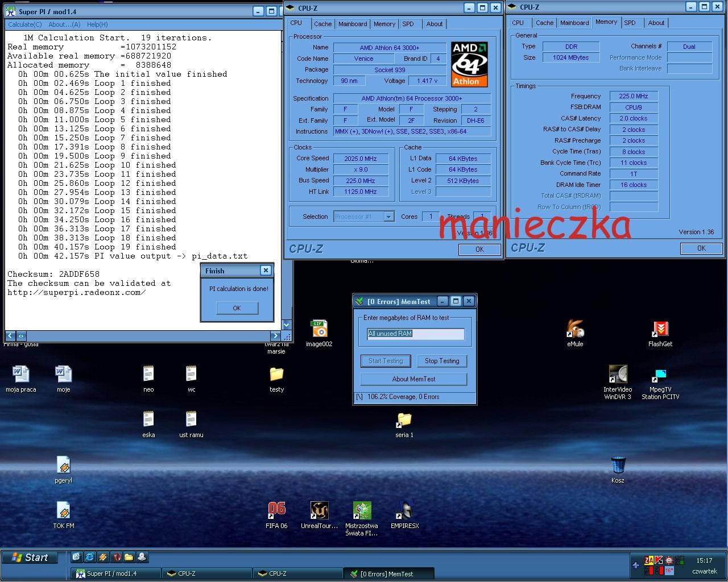728x582 pixels.
Task: Switch to Memory tab in left CPU-Z
Action: click(x=384, y=24)
